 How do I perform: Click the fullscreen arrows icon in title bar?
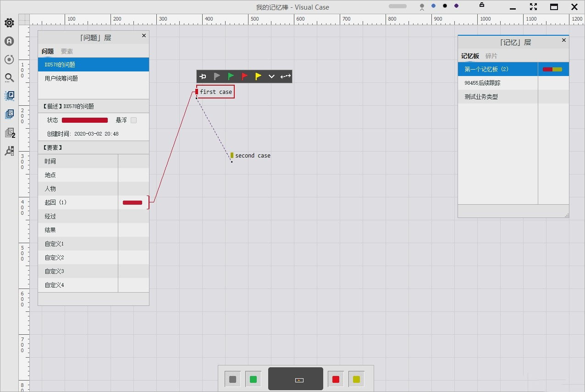(x=533, y=6)
